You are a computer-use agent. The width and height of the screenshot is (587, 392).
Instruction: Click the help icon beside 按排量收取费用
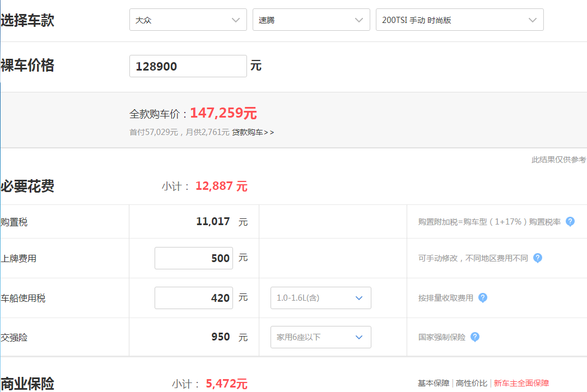click(483, 298)
